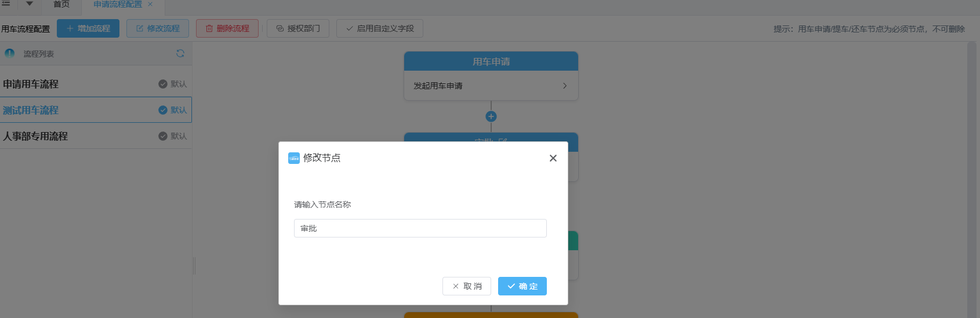This screenshot has height=318, width=980.
Task: Click the blue plus icon below 用车申请 node
Action: (x=491, y=116)
